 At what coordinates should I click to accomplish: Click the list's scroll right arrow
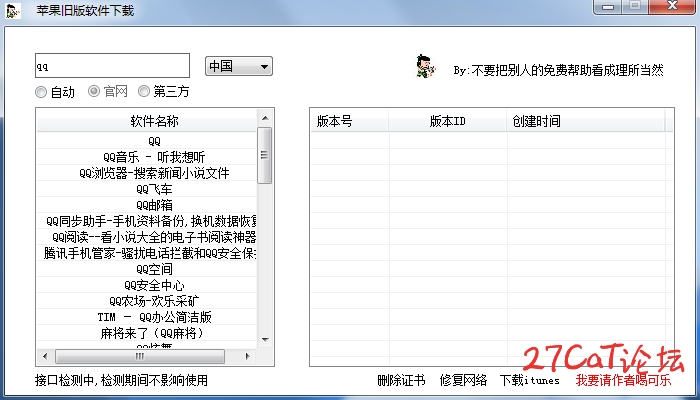pyautogui.click(x=248, y=356)
